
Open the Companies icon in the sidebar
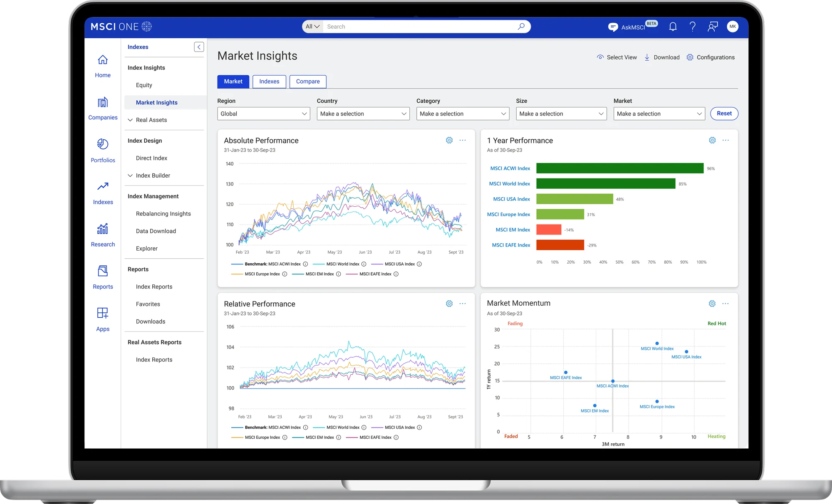point(103,109)
